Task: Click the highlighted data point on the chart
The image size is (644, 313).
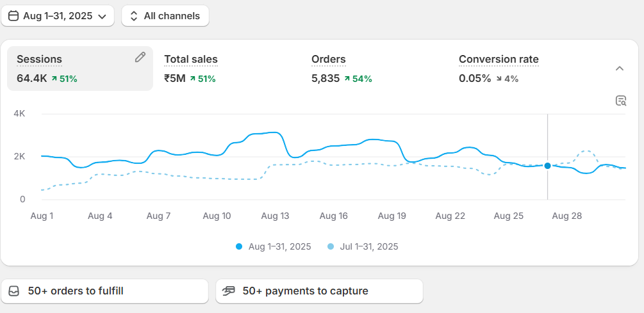Action: pyautogui.click(x=547, y=166)
